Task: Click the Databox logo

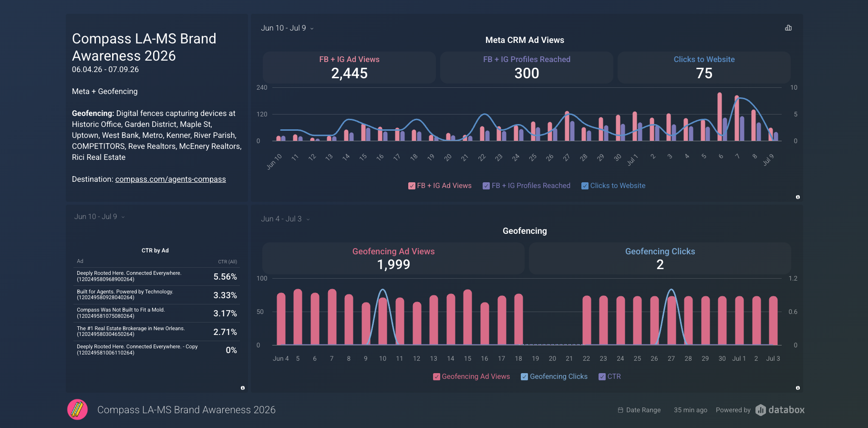Action: pyautogui.click(x=780, y=410)
